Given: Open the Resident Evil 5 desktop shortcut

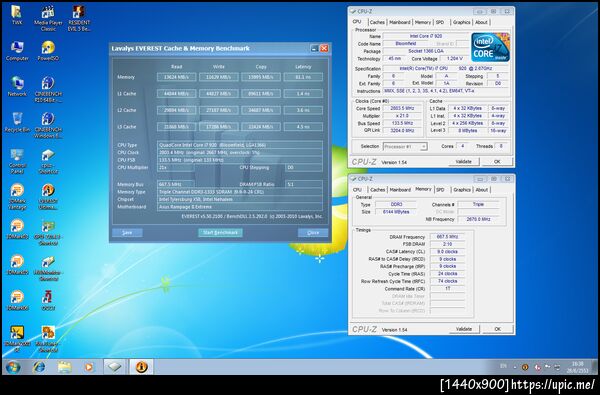Looking at the screenshot, I should click(x=79, y=18).
